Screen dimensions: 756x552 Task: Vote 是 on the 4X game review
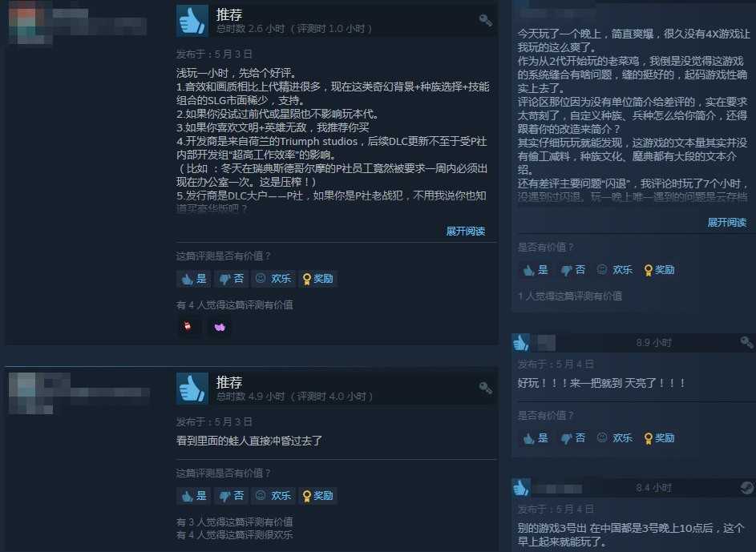(x=536, y=270)
